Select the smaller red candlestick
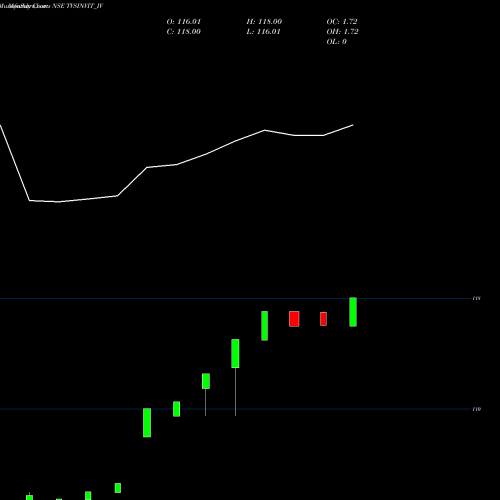 click(x=323, y=319)
